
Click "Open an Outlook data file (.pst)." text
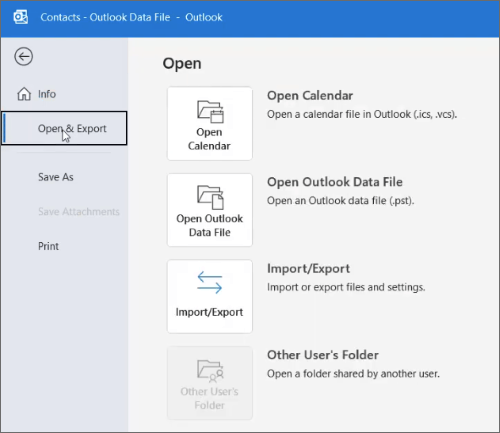coord(340,201)
